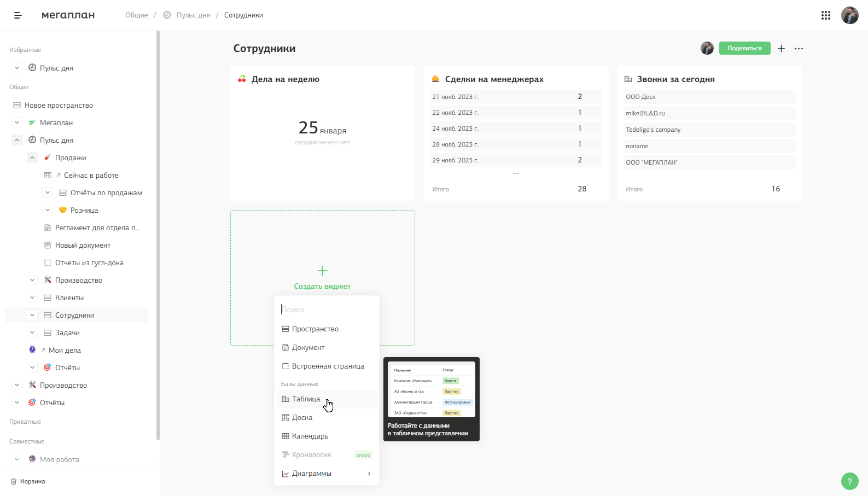Viewport: 868px width, 496px height.
Task: Choose Календарь in the widget menu
Action: (x=310, y=436)
